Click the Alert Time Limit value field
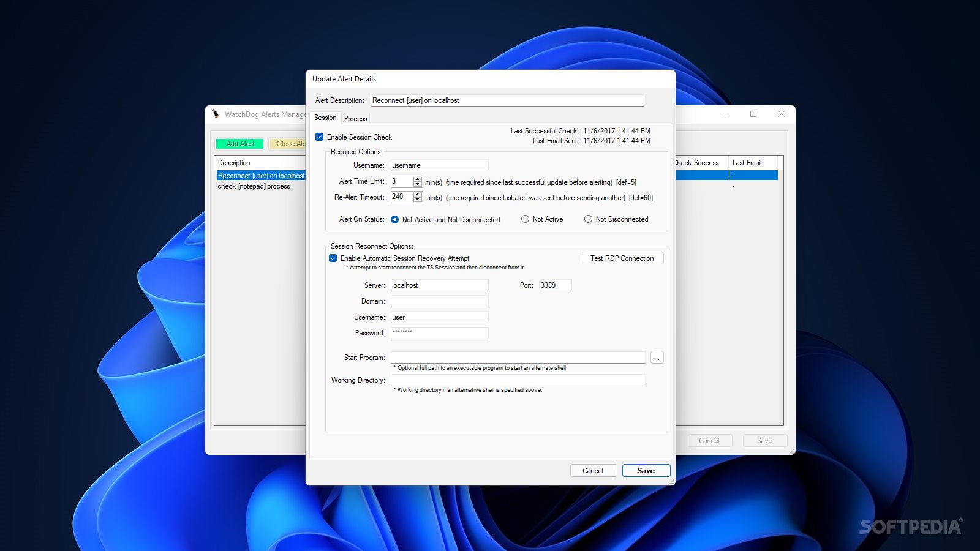 point(402,181)
